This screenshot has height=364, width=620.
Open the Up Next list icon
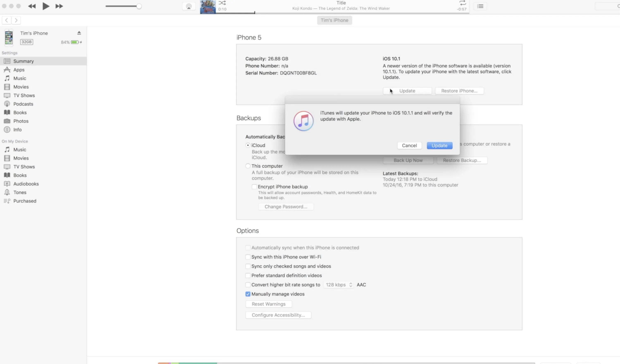[480, 6]
